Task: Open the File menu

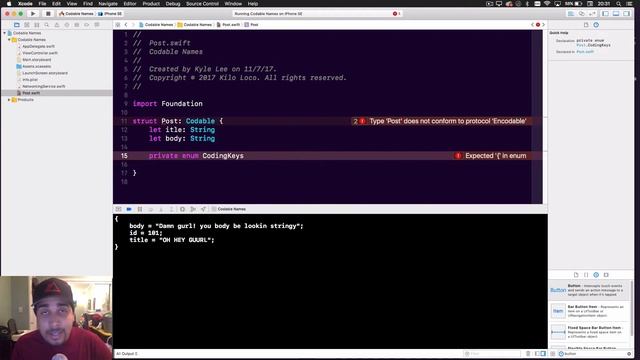Action: tap(42, 4)
